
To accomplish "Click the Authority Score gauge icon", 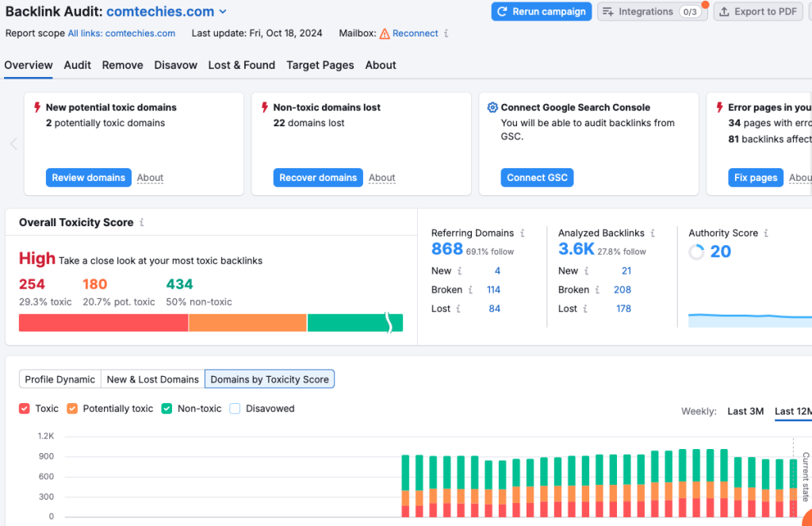I will pyautogui.click(x=695, y=251).
